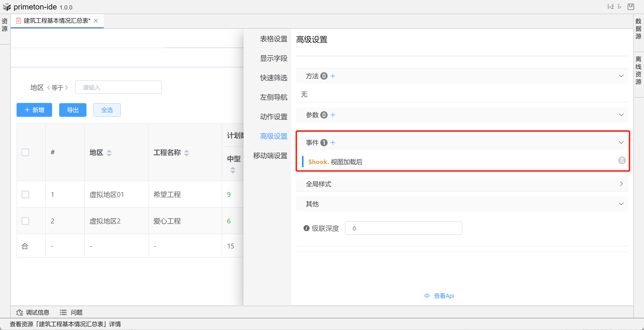Collapse the 其他 section

621,204
